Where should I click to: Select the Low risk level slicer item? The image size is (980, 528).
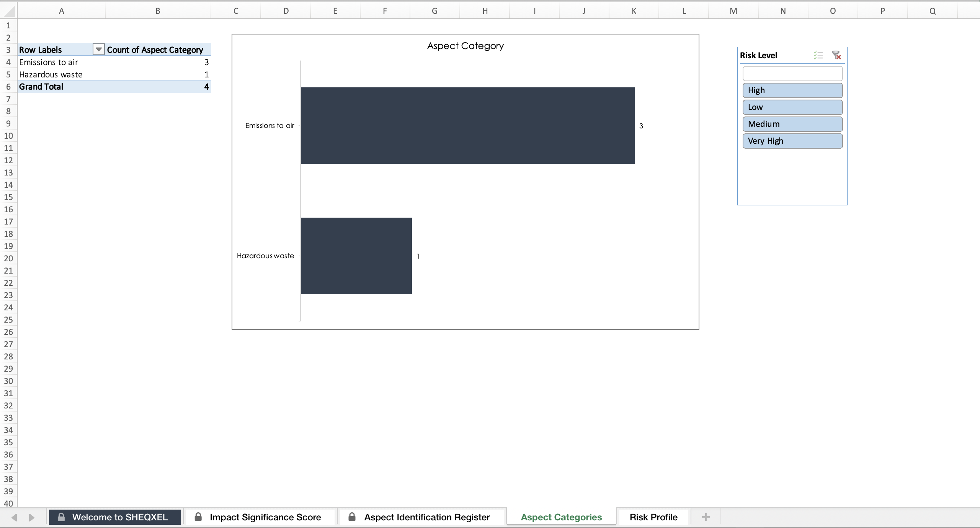[x=792, y=107]
